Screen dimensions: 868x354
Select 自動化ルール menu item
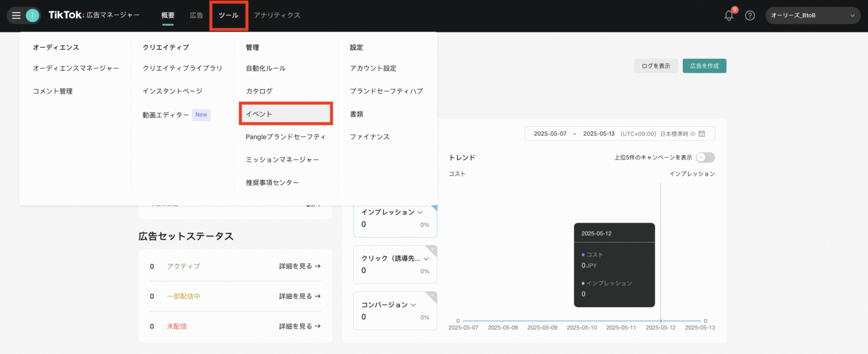266,68
